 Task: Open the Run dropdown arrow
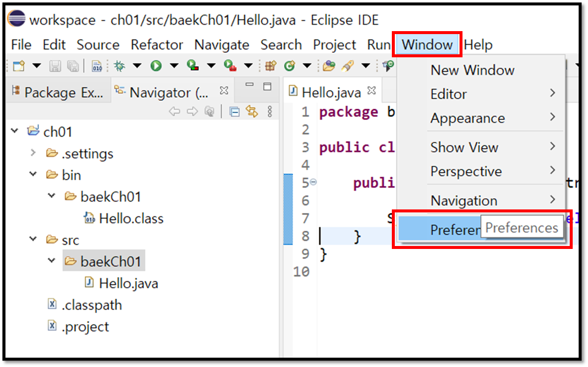[x=174, y=66]
